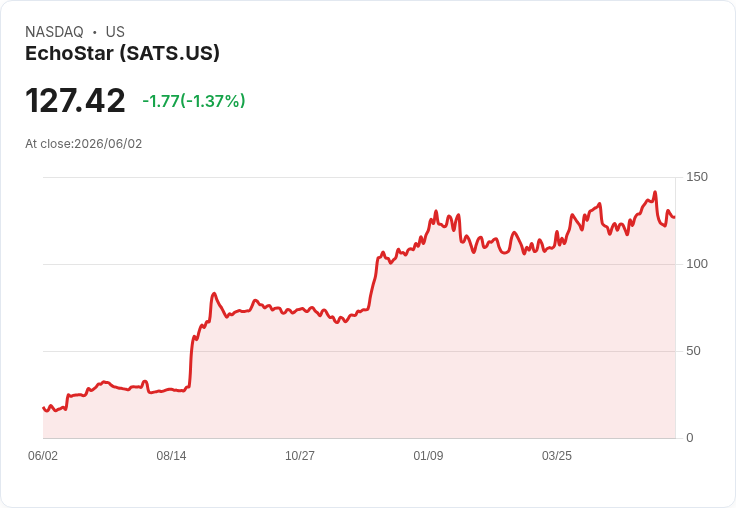Image resolution: width=736 pixels, height=508 pixels.
Task: Click the 50 y-axis price label
Action: tap(693, 351)
